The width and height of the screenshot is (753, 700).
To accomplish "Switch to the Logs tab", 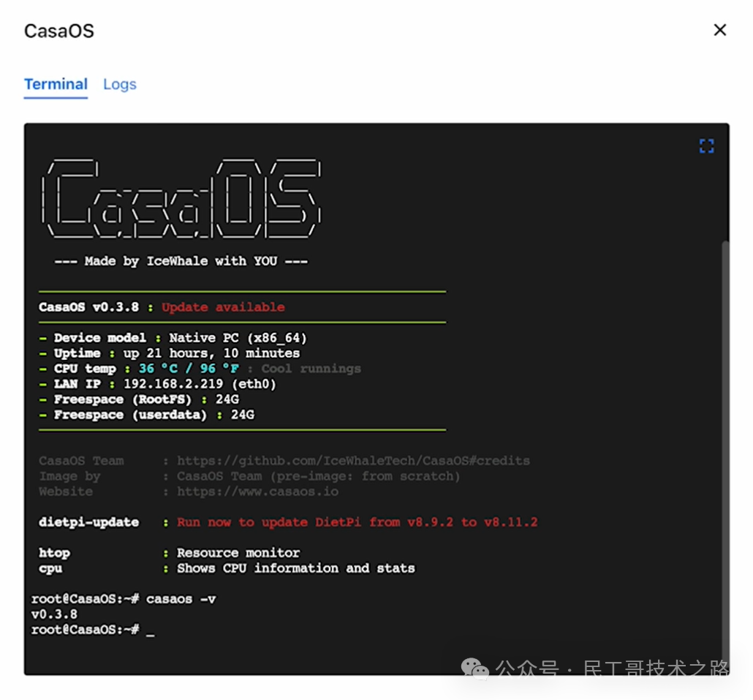I will click(120, 84).
